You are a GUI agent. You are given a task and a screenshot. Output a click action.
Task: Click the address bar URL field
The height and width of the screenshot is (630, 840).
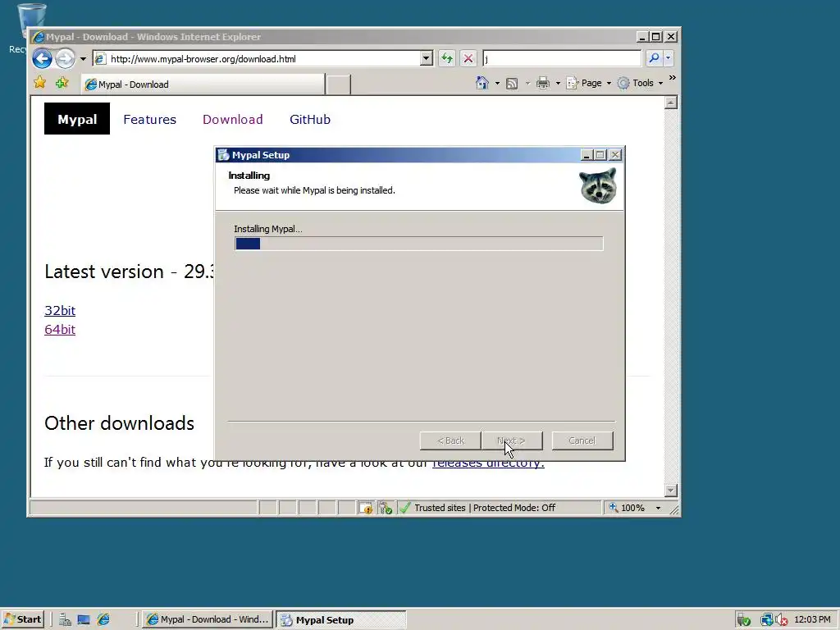coord(256,59)
